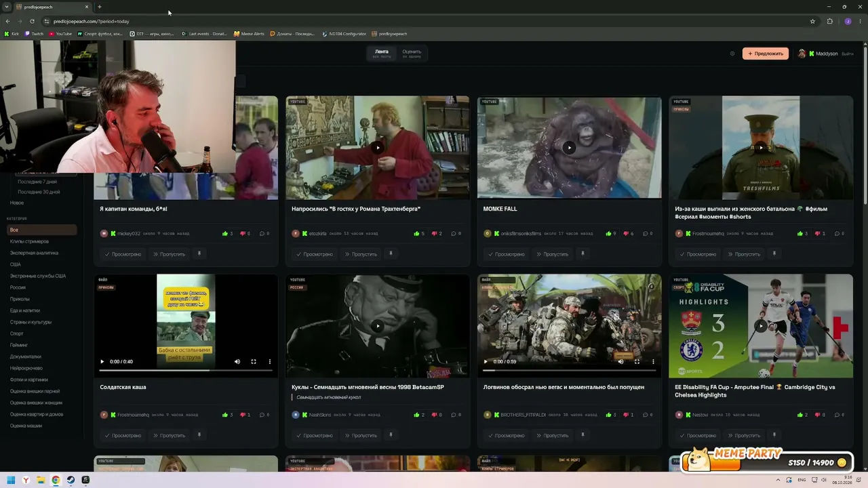Mute the Солдатская каша video player
Viewport: 868px width, 488px height.
[237, 361]
